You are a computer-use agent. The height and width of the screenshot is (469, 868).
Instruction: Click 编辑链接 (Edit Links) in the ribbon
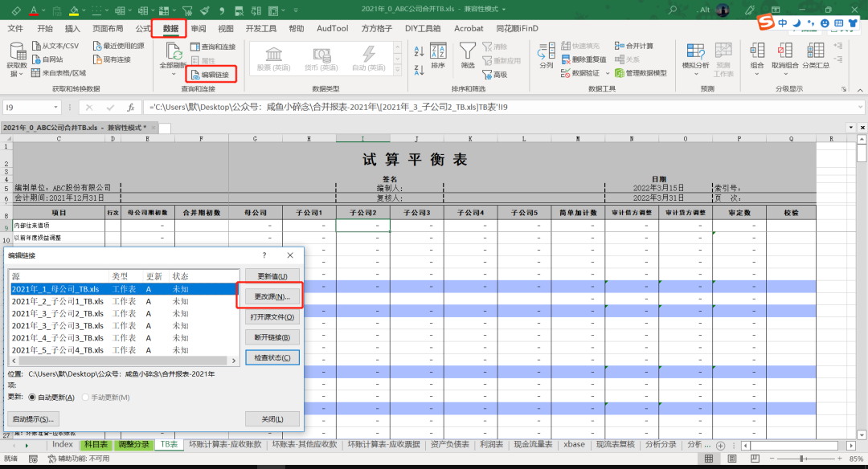click(x=211, y=74)
